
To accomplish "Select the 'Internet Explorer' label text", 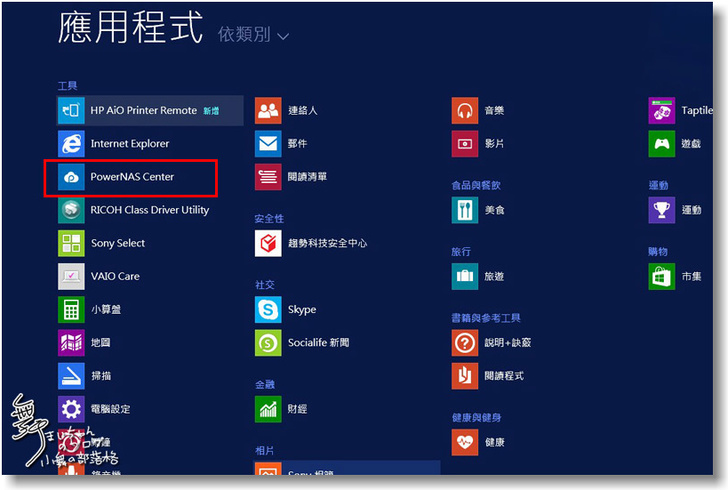I will pos(130,144).
